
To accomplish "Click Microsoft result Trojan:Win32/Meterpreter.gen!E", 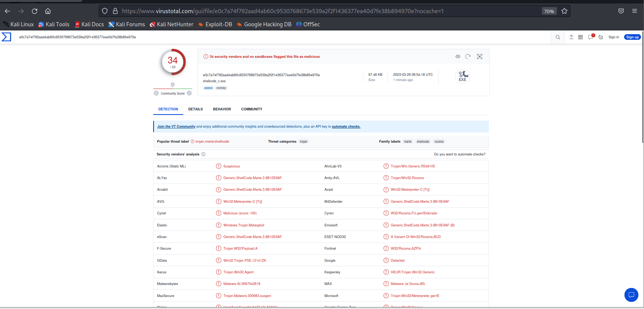I will [x=415, y=296].
